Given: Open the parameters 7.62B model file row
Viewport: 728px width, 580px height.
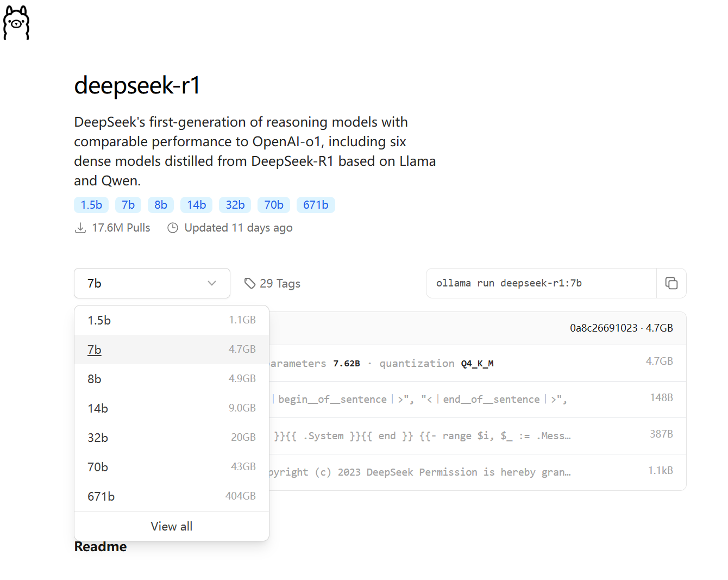Looking at the screenshot, I should pos(478,363).
